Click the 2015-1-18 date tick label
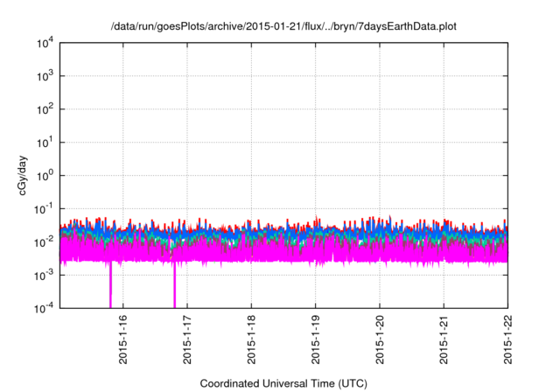560x392 pixels. 251,339
